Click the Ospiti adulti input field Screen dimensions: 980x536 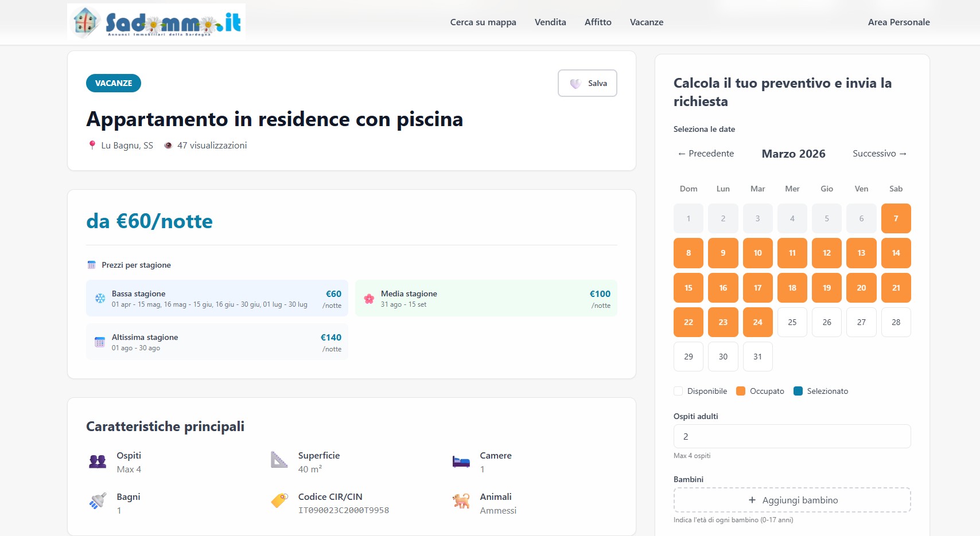pyautogui.click(x=792, y=436)
